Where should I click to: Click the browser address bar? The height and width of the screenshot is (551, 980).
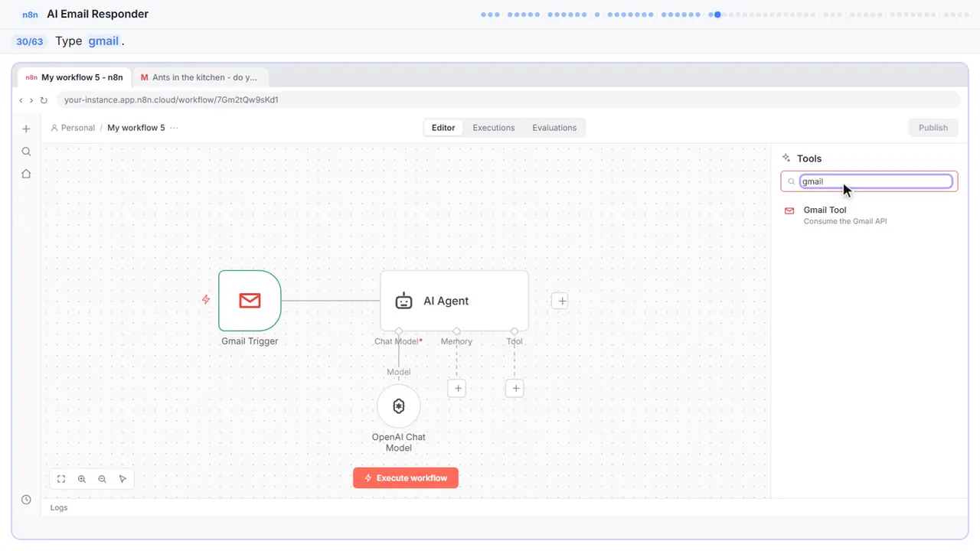point(508,100)
